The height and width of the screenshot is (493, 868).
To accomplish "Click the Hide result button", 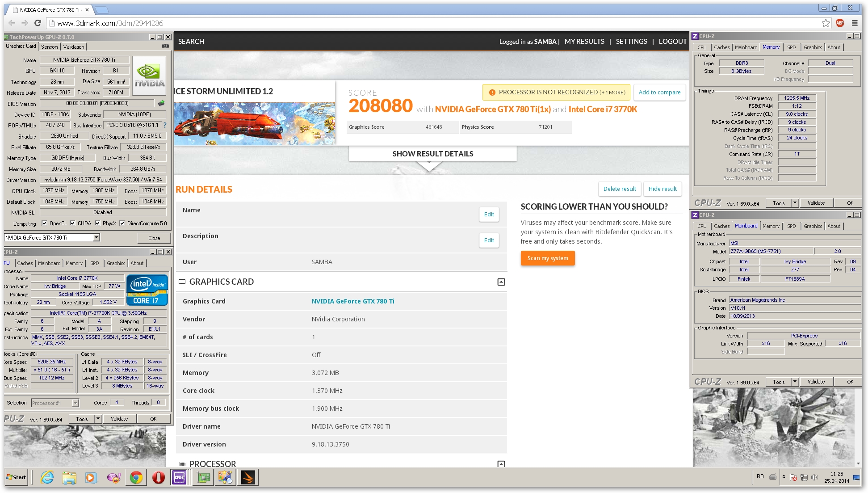I will [663, 189].
